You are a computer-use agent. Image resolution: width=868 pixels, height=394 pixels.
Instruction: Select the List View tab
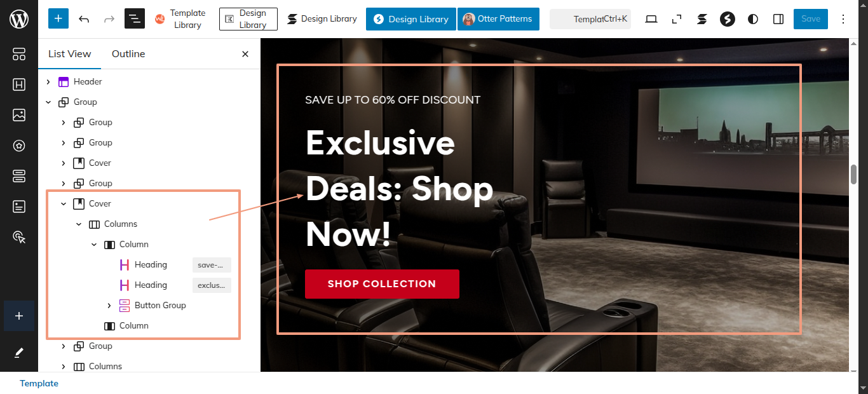click(x=70, y=54)
